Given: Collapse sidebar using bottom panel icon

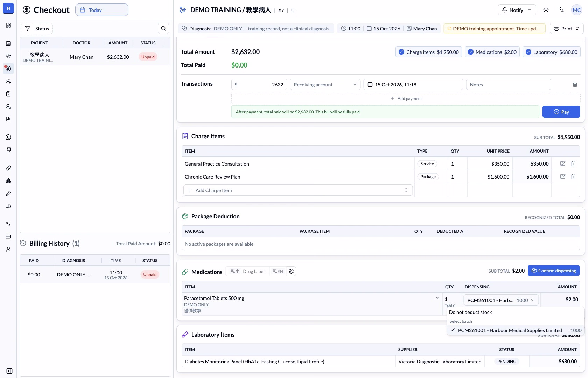Looking at the screenshot, I should tap(9, 371).
